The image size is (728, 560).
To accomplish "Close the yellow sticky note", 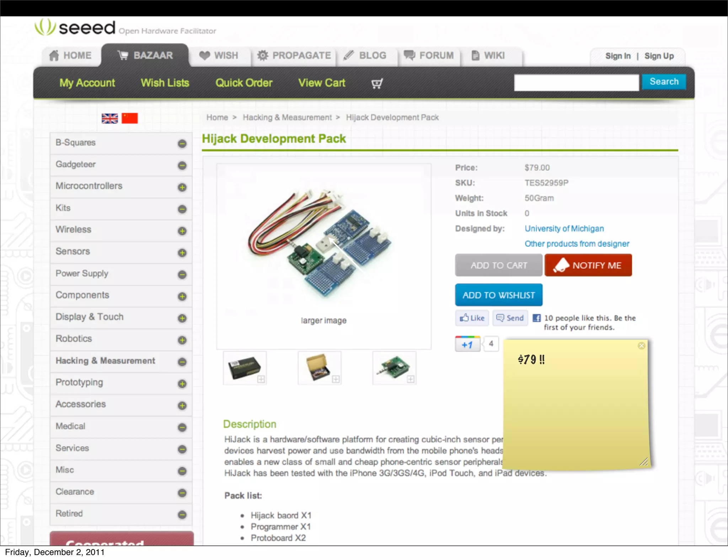I will tap(641, 346).
